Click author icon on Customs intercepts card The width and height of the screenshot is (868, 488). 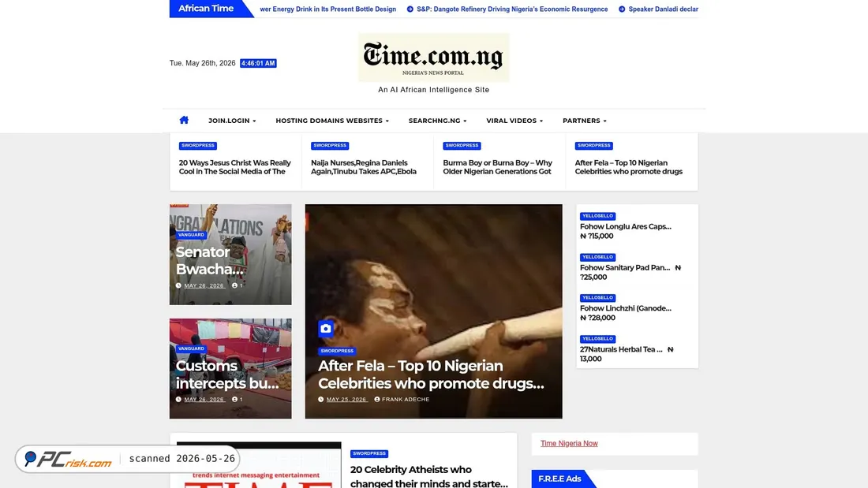tap(234, 399)
